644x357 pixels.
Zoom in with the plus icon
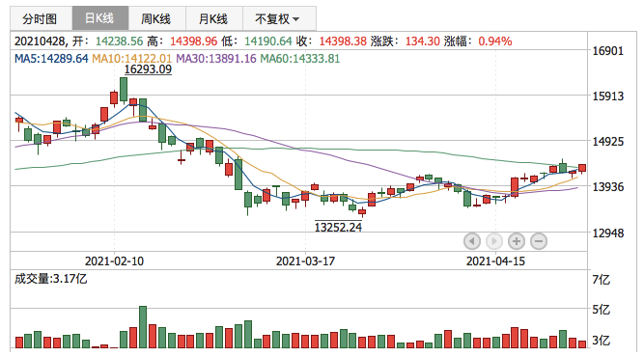(517, 241)
